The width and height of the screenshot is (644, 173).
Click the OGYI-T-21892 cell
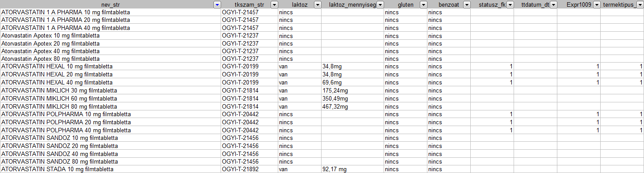(x=249, y=169)
